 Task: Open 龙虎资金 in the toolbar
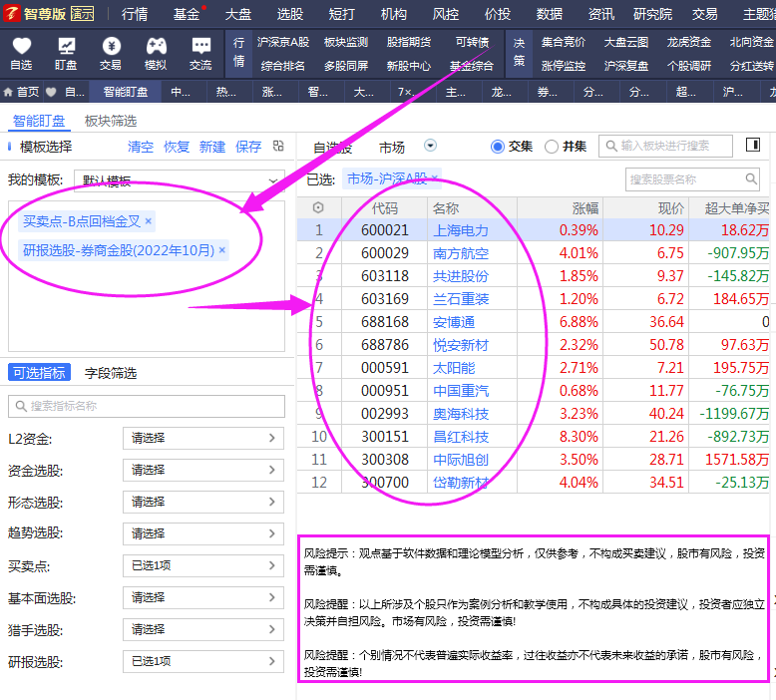(689, 42)
